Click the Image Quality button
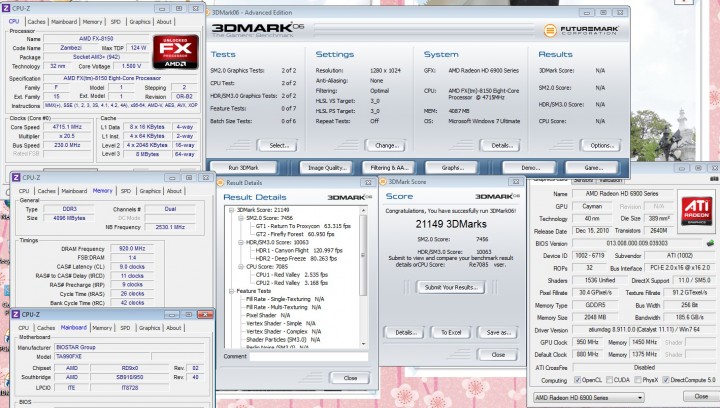 [x=326, y=168]
